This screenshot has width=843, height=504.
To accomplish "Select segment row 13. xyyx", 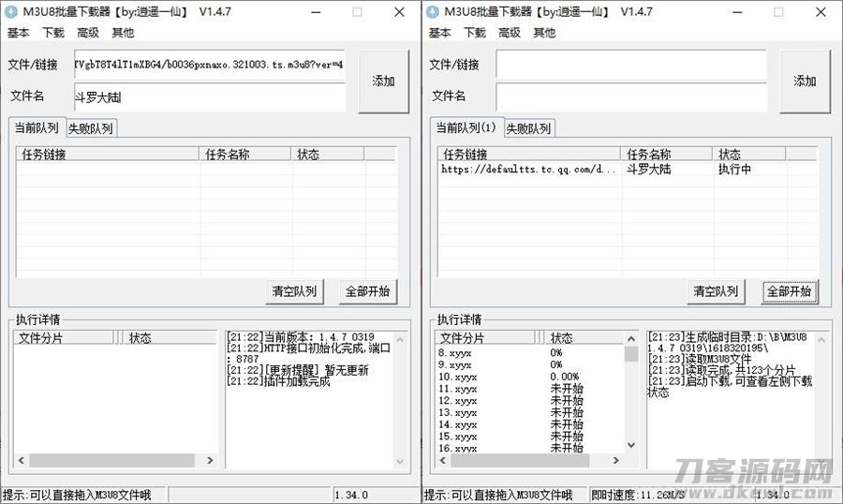I will point(457,412).
